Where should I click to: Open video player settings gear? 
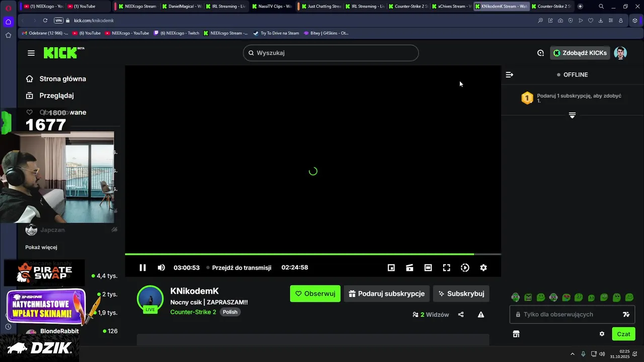(483, 267)
